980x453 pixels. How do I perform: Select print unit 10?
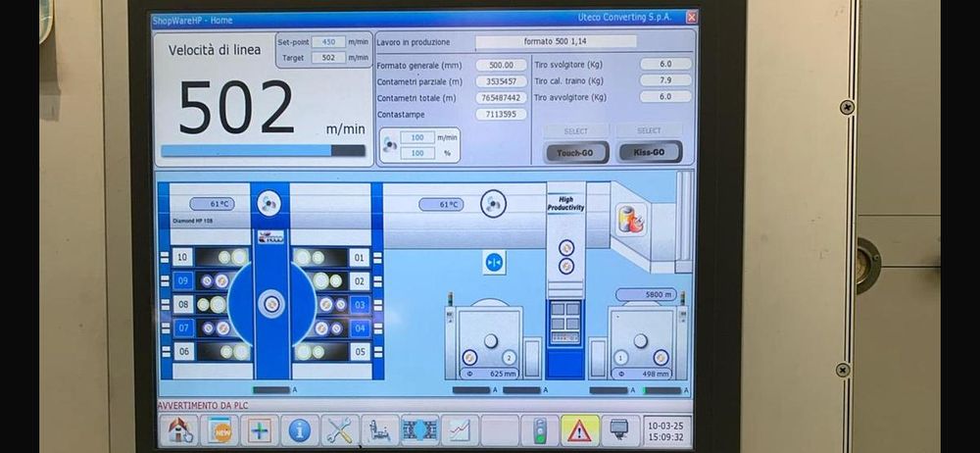181,257
